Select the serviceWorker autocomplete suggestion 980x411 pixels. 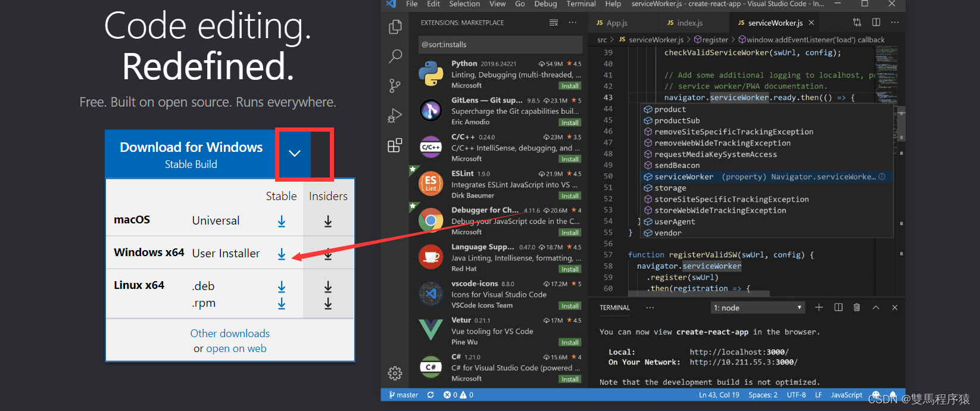766,177
